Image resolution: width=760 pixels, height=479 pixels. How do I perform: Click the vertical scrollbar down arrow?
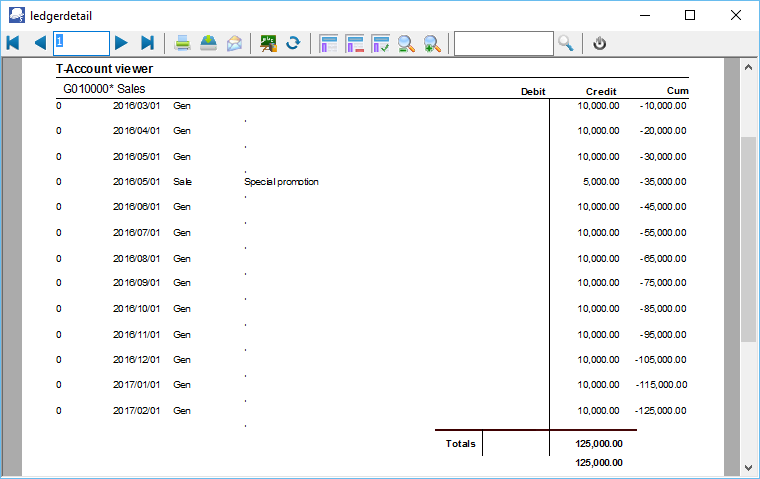tap(748, 466)
